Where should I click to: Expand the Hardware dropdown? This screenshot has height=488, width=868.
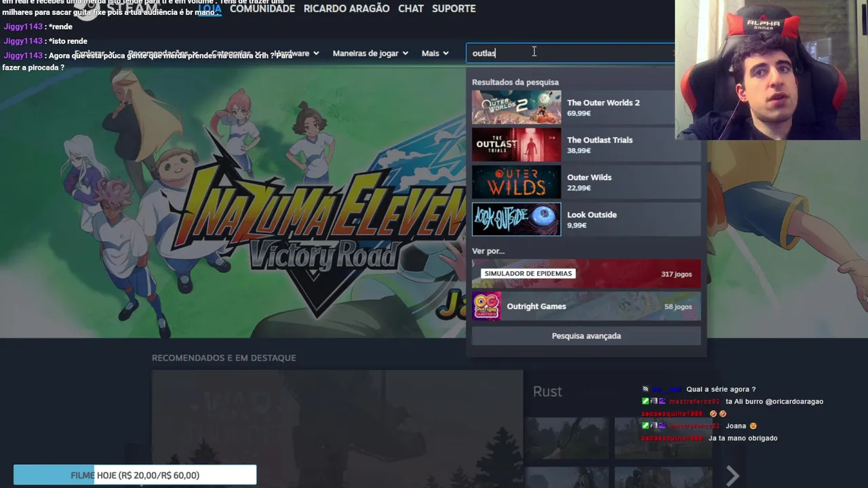pos(296,53)
